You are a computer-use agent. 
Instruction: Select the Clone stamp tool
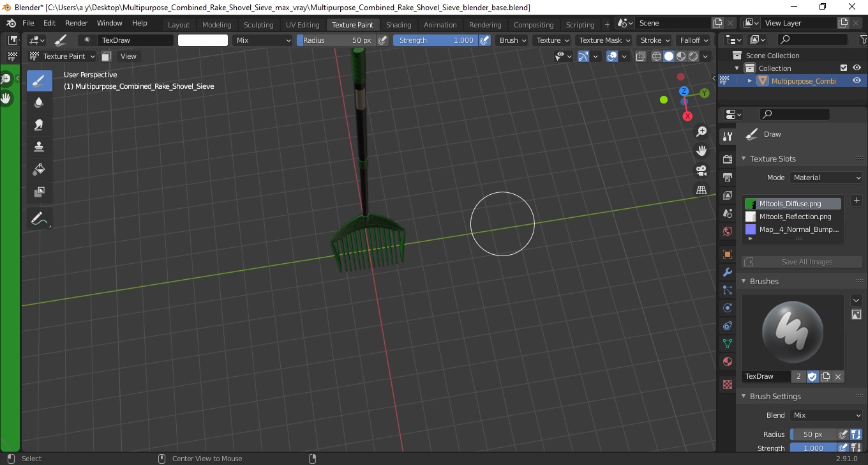(39, 147)
